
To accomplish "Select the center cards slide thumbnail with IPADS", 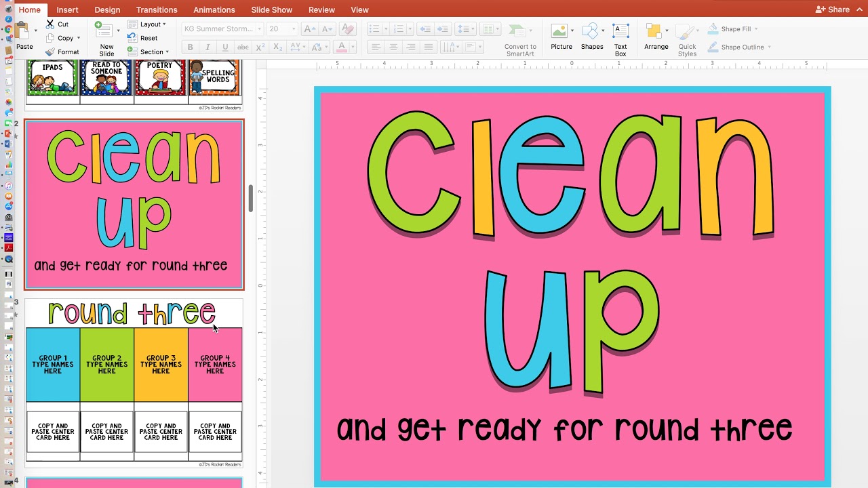I will (x=134, y=85).
